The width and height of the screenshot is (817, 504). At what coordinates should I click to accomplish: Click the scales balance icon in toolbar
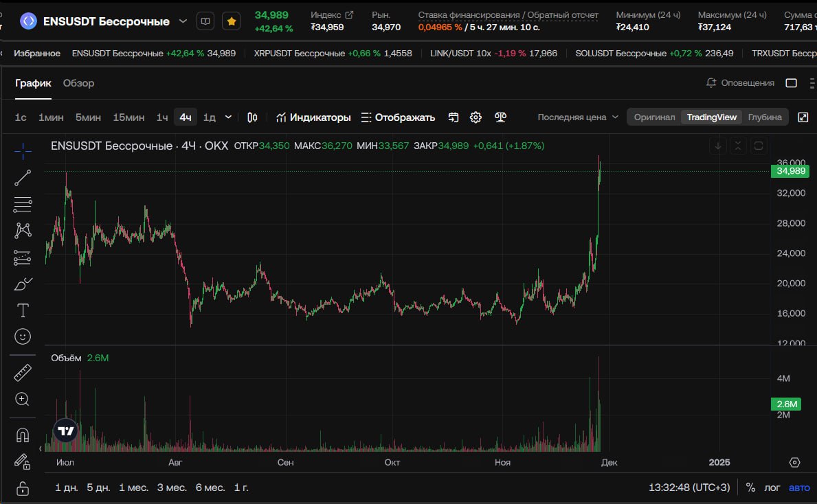(500, 117)
